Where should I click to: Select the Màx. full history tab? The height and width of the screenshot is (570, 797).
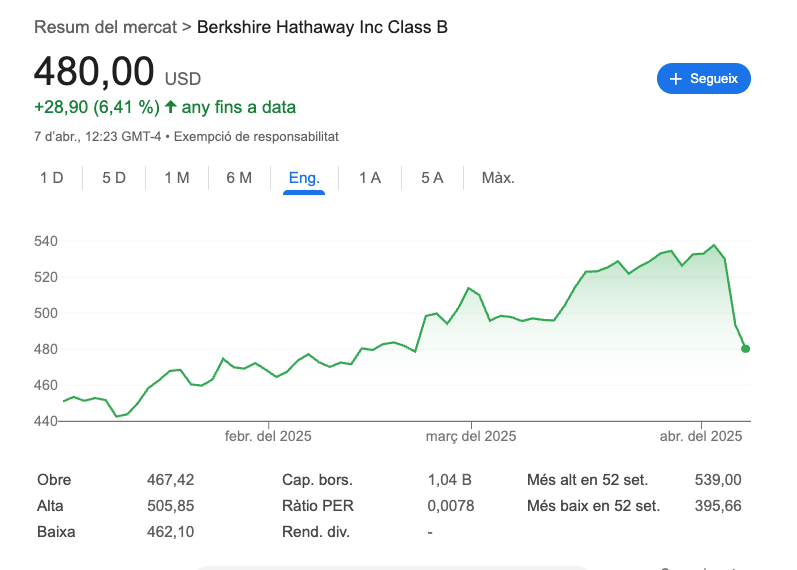(x=498, y=178)
